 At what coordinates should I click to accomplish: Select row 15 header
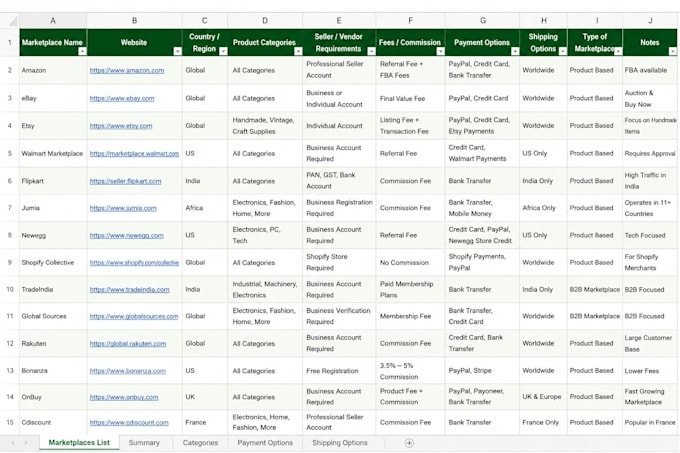10,422
